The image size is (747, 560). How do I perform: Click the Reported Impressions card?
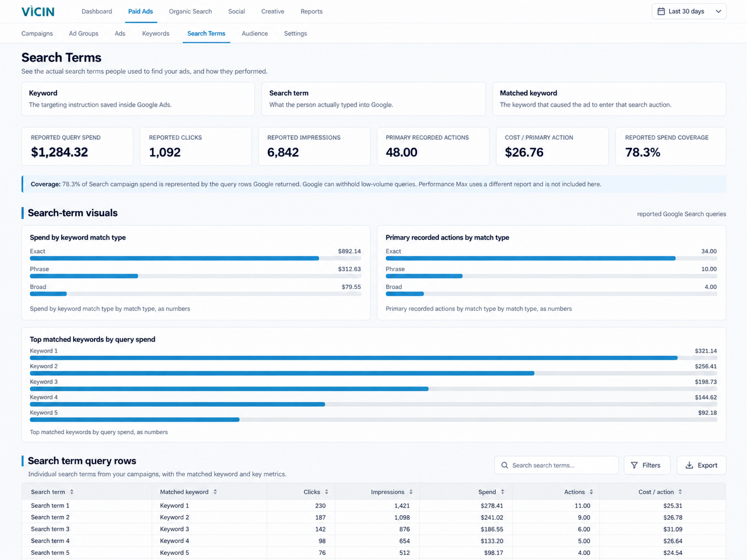314,146
